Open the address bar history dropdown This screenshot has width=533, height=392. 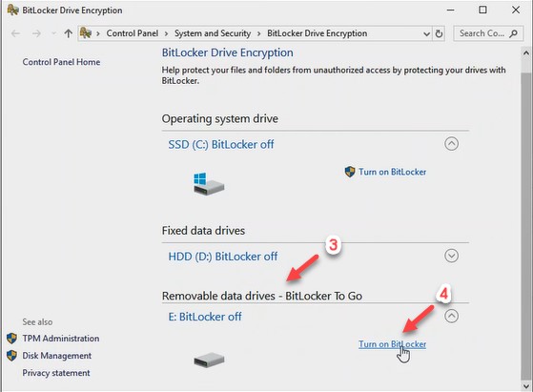click(426, 33)
